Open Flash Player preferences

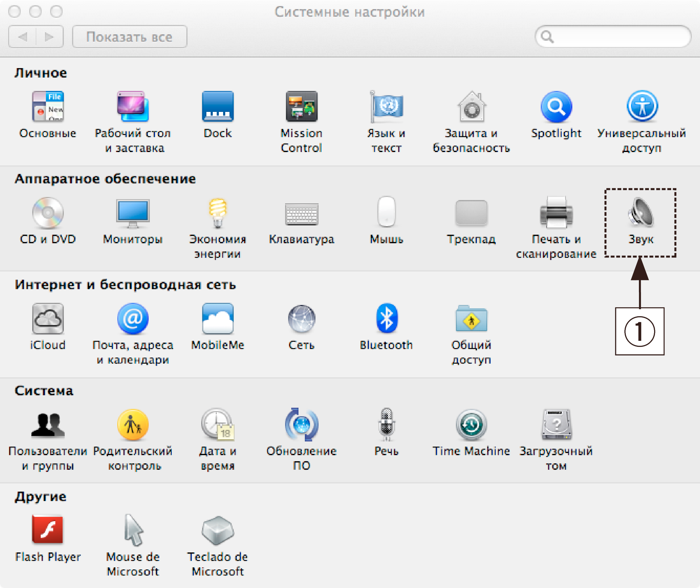tap(48, 530)
